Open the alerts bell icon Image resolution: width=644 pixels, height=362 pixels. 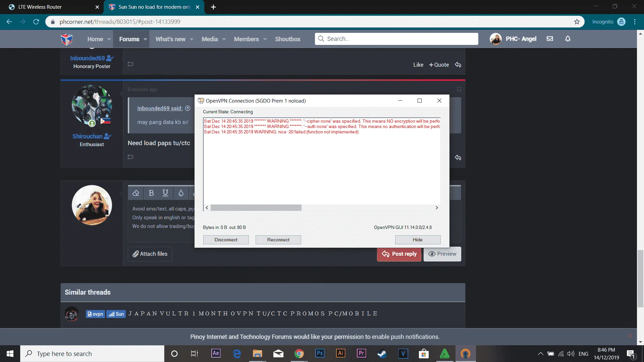pos(568,39)
